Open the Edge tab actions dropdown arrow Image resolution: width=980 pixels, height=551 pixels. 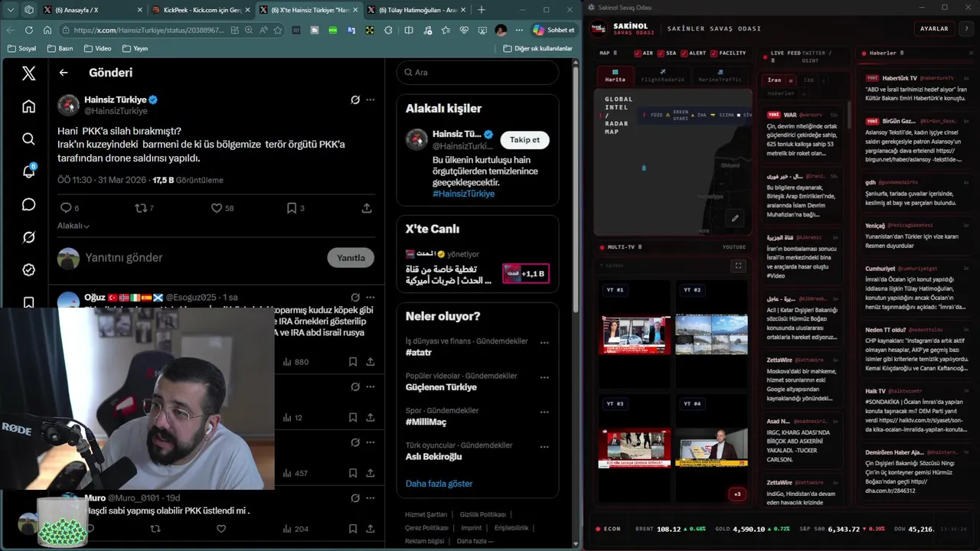tap(10, 10)
